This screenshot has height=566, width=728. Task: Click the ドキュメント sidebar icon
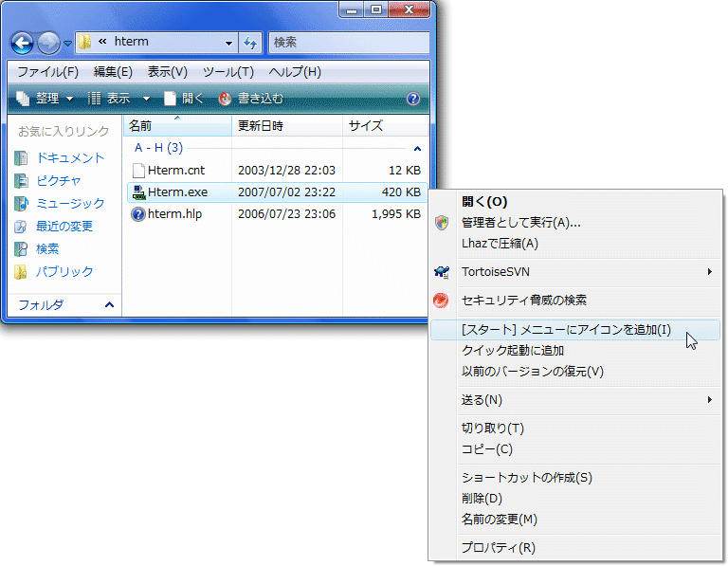click(x=21, y=158)
